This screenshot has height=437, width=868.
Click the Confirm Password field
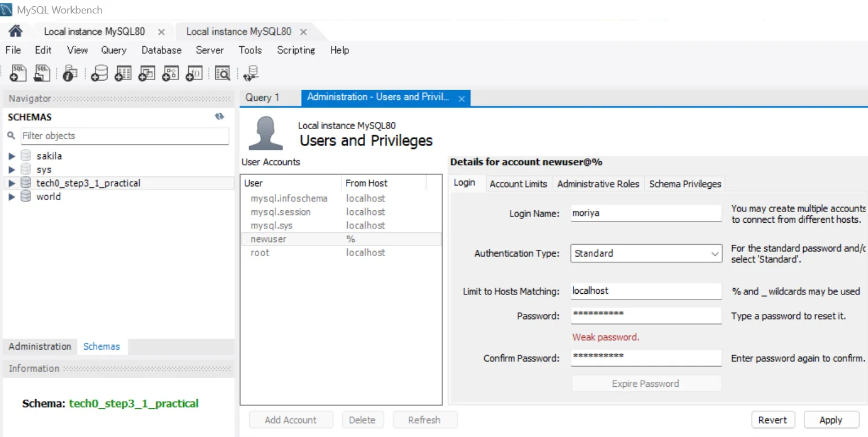[646, 358]
